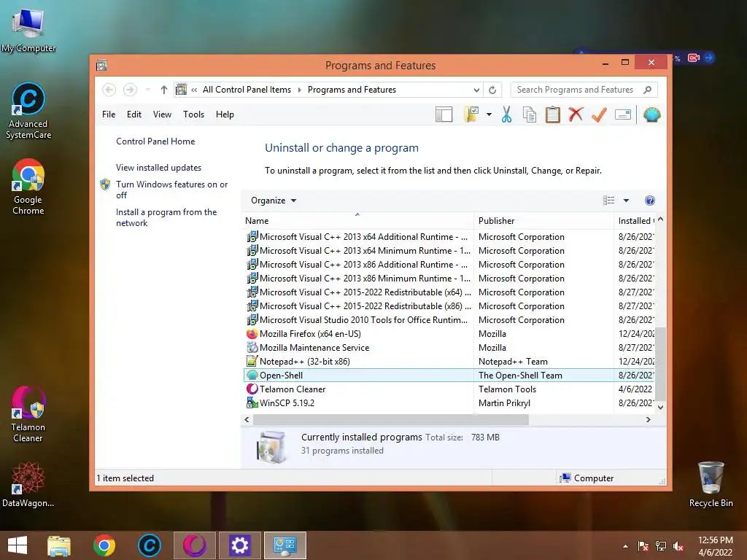This screenshot has width=747, height=560.
Task: Open the View menu
Action: point(162,114)
